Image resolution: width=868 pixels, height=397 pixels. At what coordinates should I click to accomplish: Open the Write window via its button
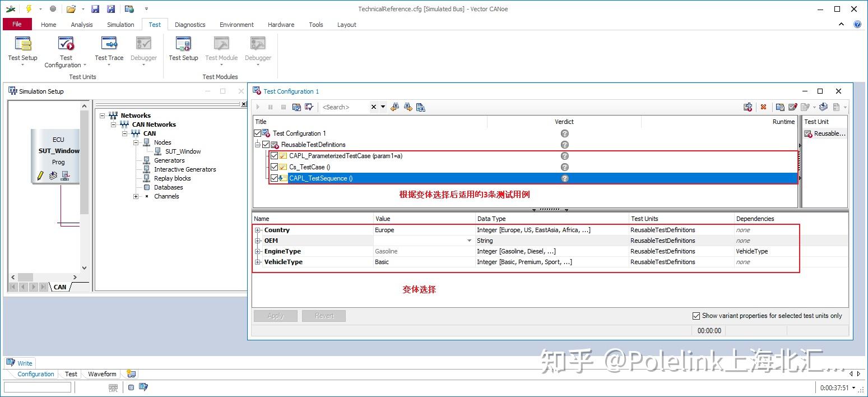20,363
